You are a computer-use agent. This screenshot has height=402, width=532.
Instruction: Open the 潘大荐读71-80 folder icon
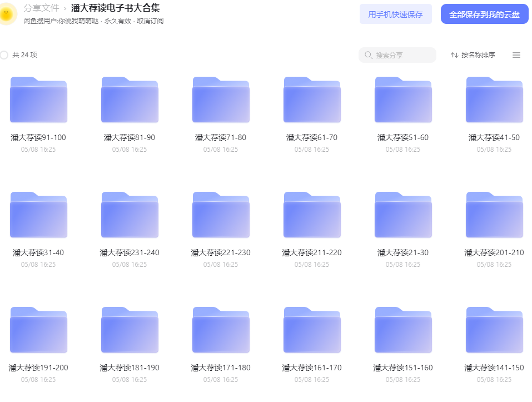tap(221, 100)
